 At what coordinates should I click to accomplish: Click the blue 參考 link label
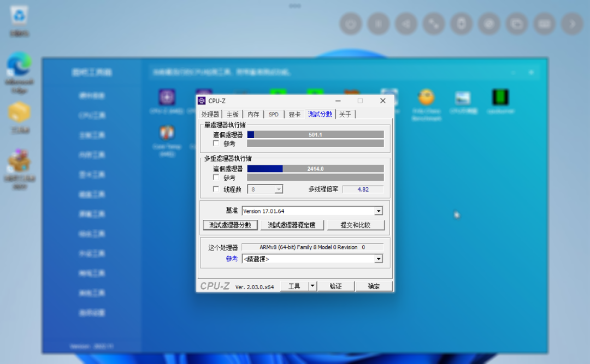232,259
